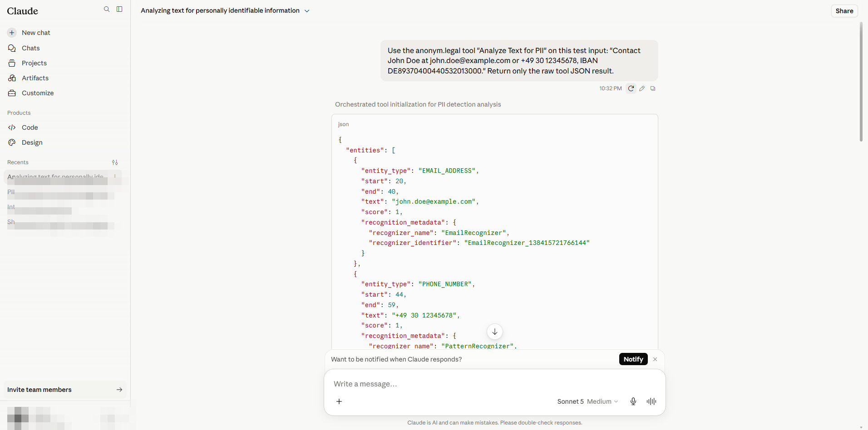Click the Notify button

633,359
